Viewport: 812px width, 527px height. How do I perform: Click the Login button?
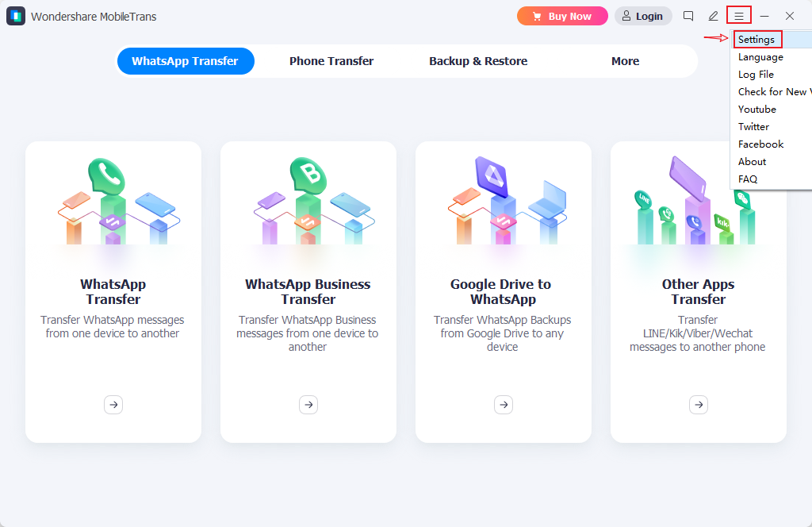pos(643,16)
